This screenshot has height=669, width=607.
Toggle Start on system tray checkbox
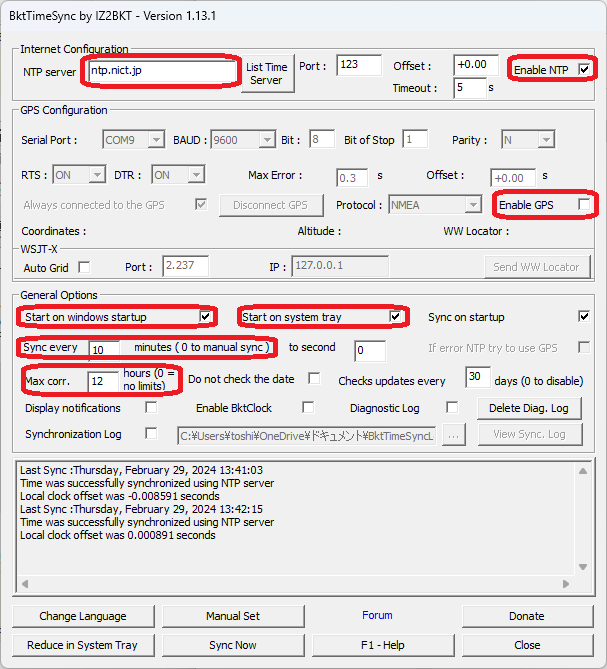click(395, 317)
